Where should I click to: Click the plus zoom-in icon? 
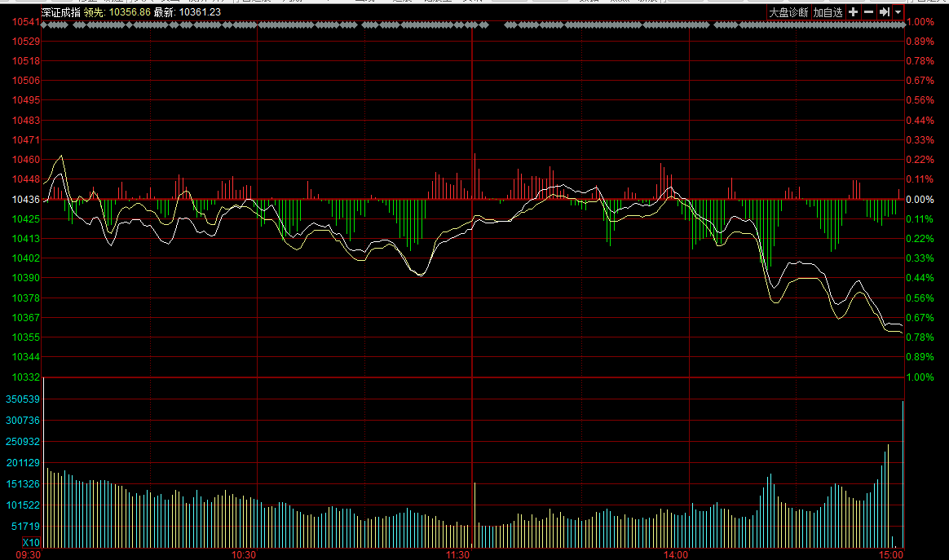click(853, 12)
